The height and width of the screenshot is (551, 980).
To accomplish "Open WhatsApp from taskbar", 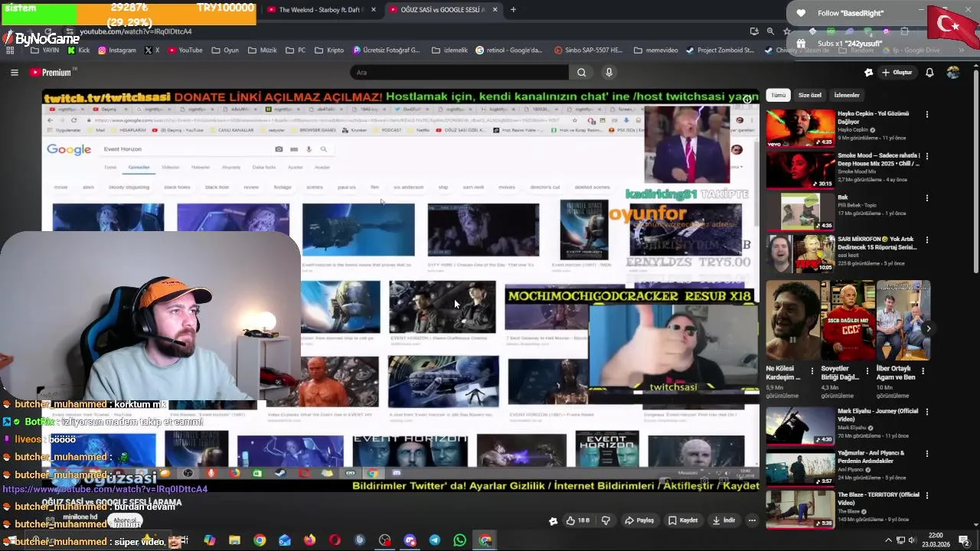I will pos(459,540).
